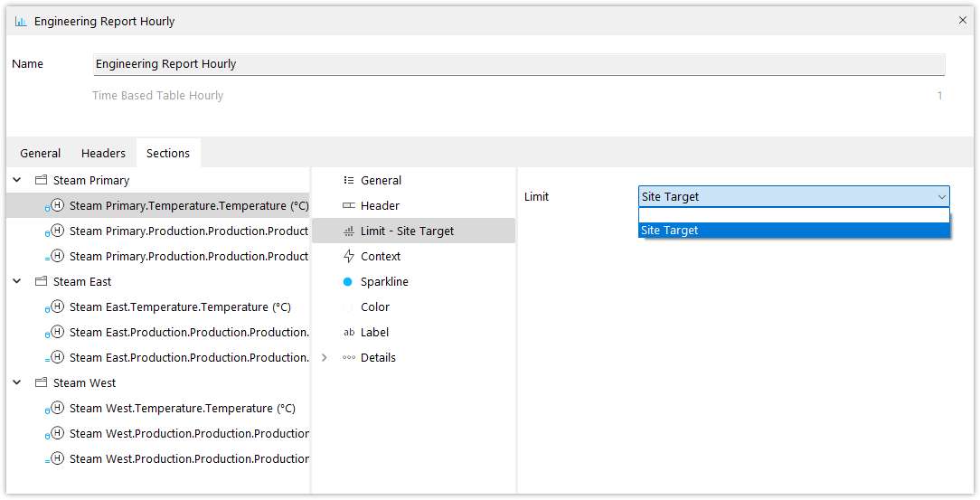
Task: Close the Engineering Report Hourly dialog
Action: coord(963,21)
